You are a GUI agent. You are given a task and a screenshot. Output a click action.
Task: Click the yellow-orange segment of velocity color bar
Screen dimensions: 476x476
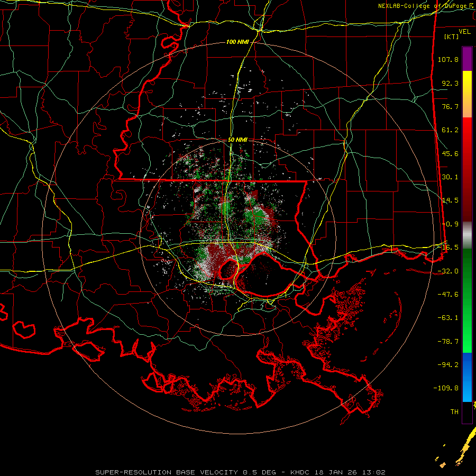click(467, 94)
